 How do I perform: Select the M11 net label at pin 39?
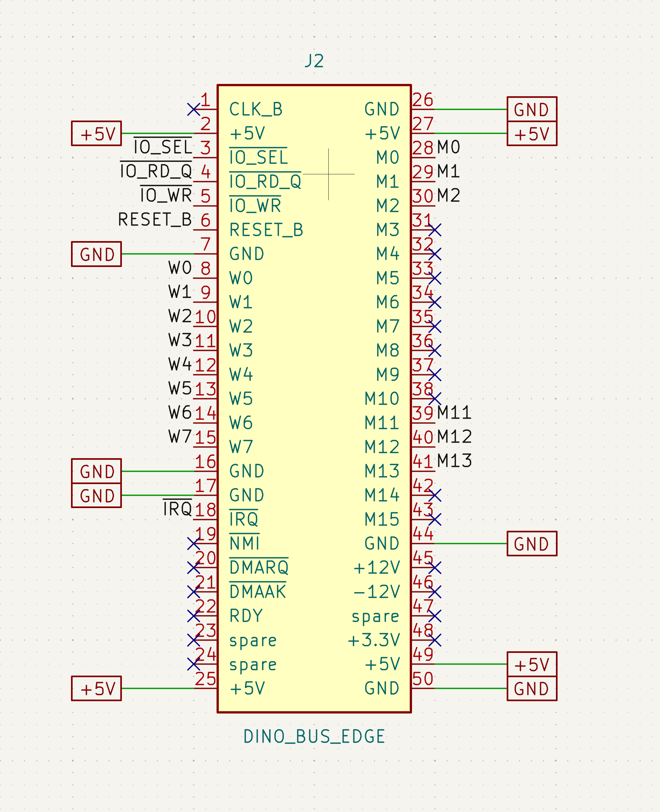(x=454, y=413)
